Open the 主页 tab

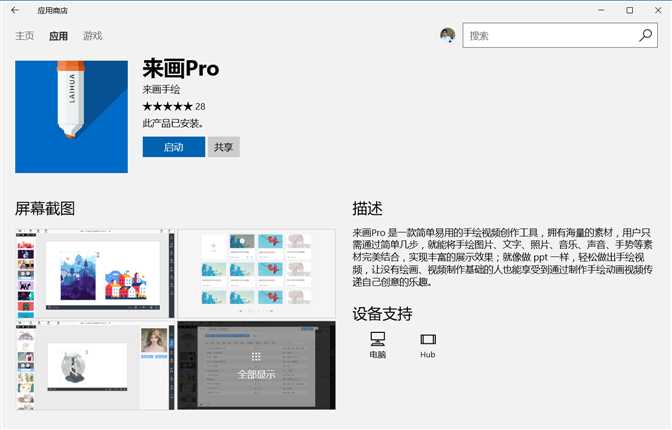click(x=24, y=36)
